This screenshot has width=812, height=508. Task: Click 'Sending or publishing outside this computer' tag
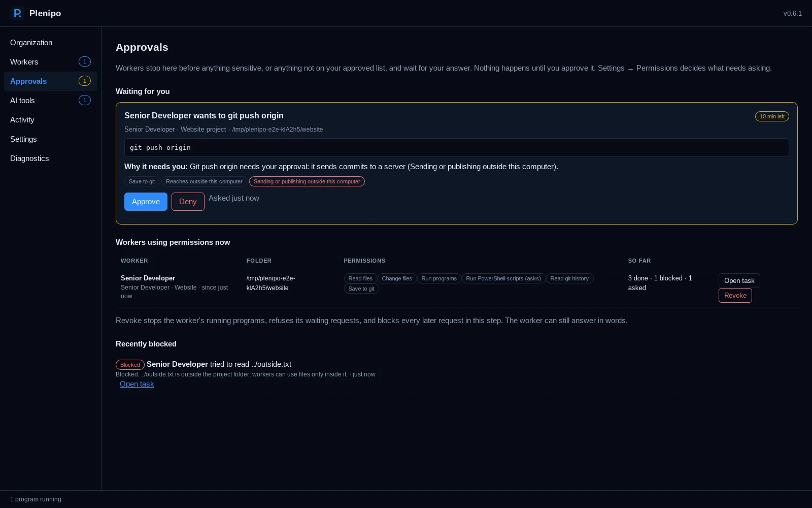point(307,181)
